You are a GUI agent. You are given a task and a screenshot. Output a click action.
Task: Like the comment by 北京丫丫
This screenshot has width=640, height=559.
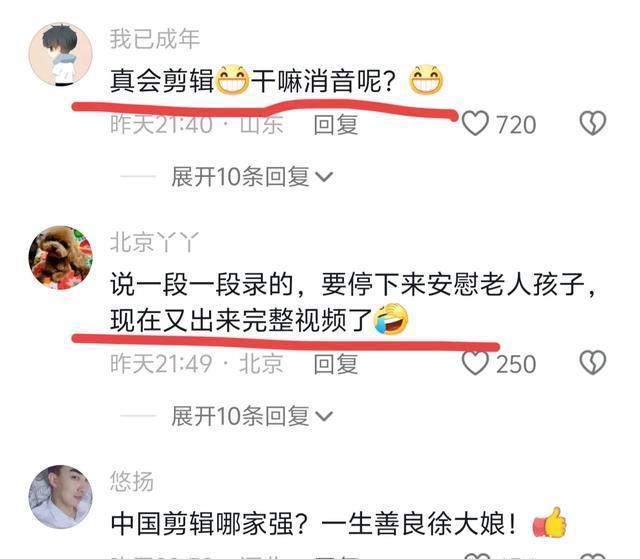coord(475,363)
